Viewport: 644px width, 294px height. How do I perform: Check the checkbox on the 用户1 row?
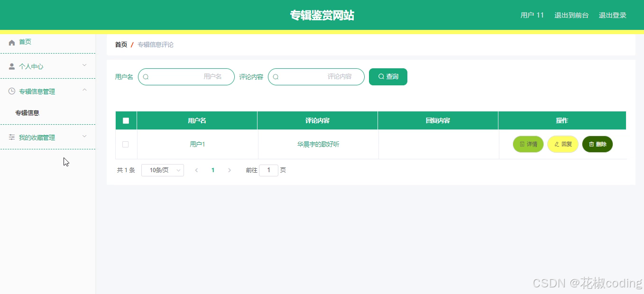(x=126, y=144)
